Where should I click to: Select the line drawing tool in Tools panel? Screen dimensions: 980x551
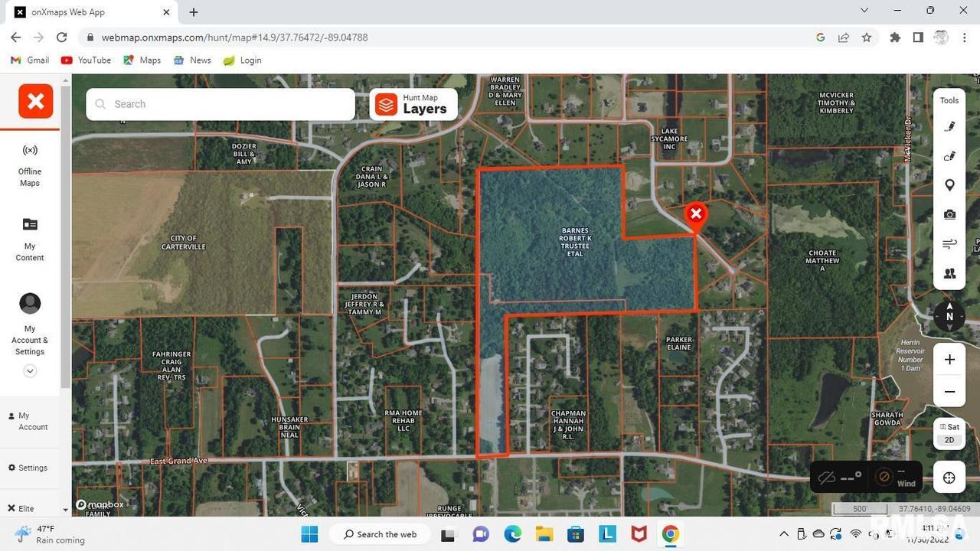click(x=949, y=156)
